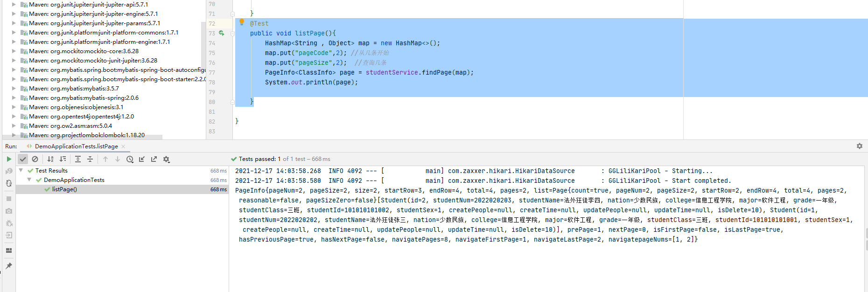Go to previous failed test arrow
868x292 pixels.
click(x=105, y=159)
